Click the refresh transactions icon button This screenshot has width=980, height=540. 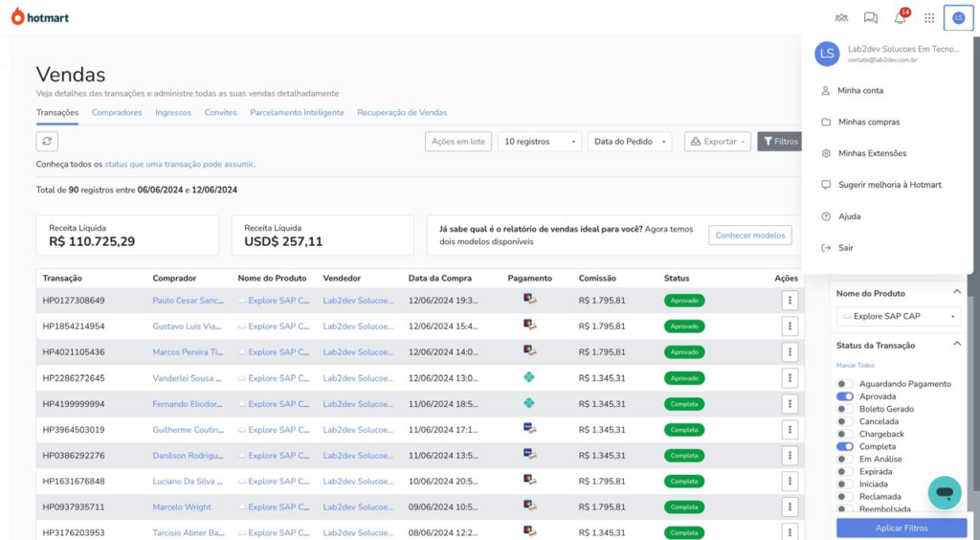[47, 142]
